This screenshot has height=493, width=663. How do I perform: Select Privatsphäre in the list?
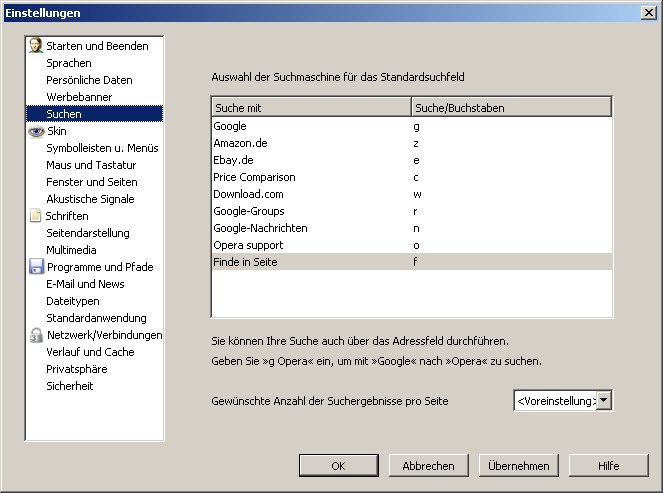pos(77,369)
